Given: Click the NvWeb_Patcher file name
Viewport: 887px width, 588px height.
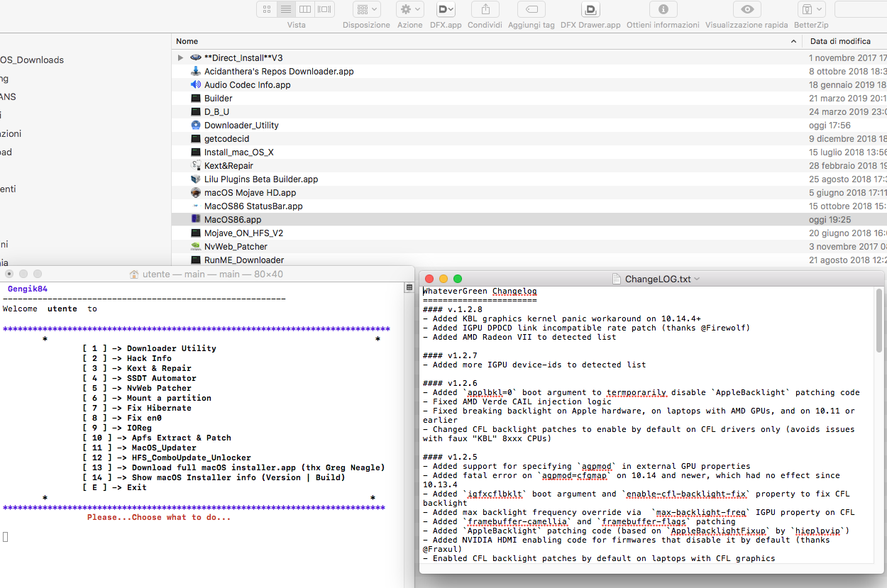Looking at the screenshot, I should 236,246.
